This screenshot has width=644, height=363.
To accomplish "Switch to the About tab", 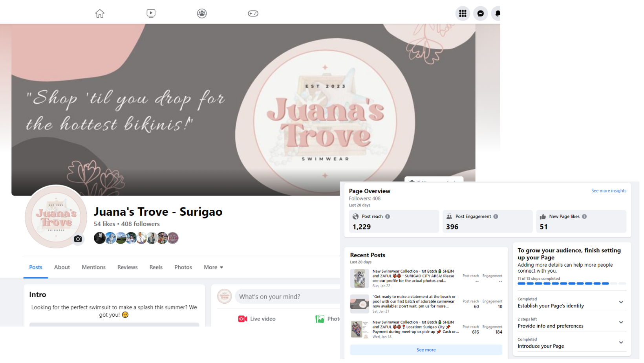I will pyautogui.click(x=62, y=267).
